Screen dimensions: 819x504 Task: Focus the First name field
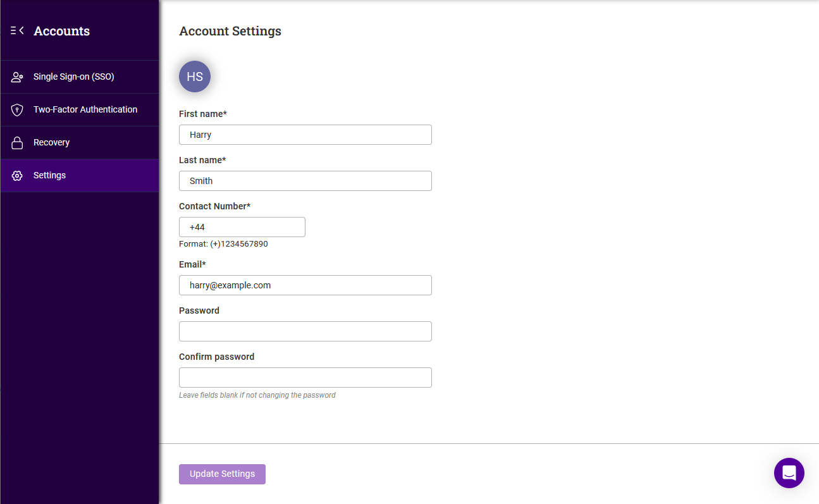click(x=305, y=135)
